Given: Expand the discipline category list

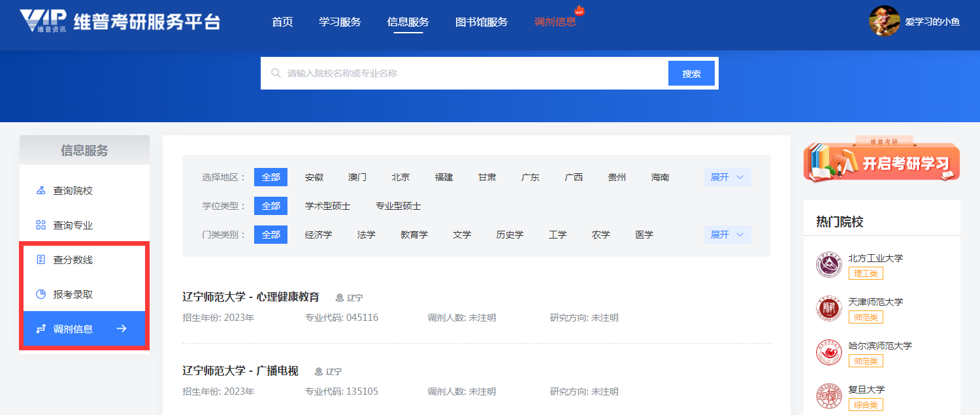Looking at the screenshot, I should pyautogui.click(x=727, y=235).
